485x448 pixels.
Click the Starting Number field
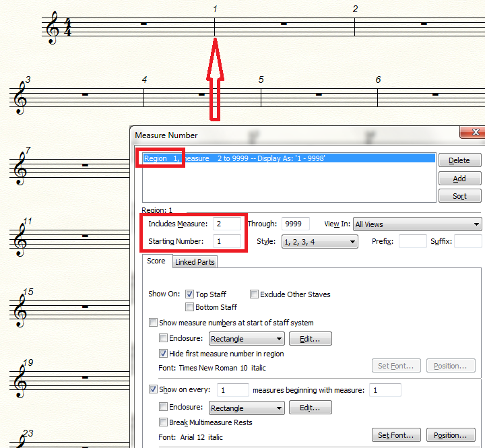(227, 241)
